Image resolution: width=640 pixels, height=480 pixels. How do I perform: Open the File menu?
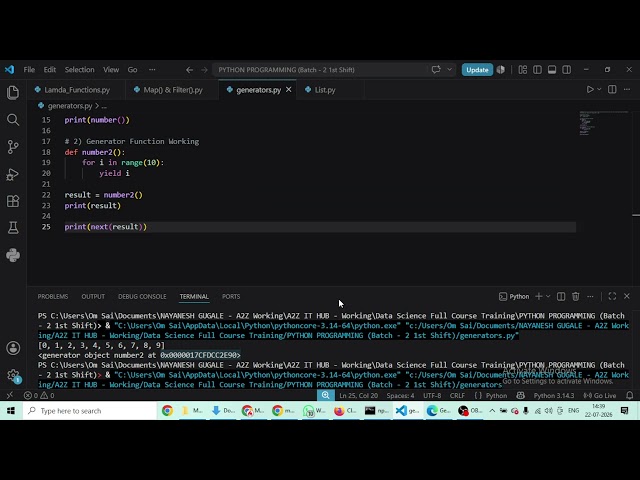[x=29, y=70]
